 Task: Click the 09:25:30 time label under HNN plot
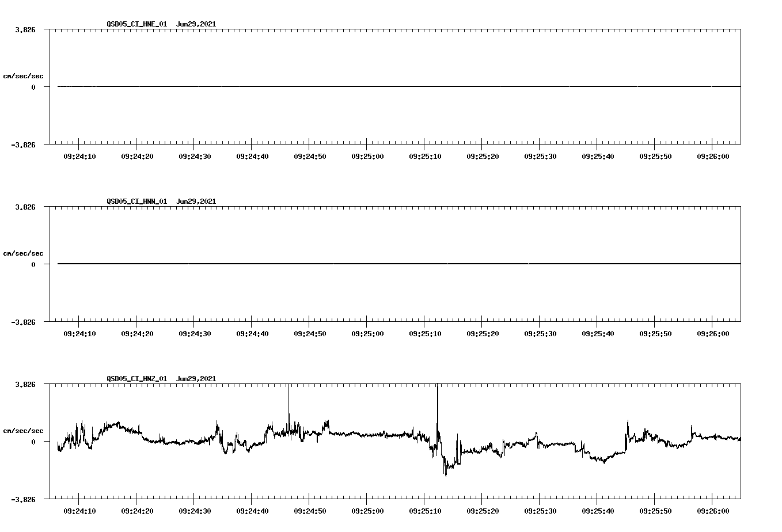(x=540, y=334)
